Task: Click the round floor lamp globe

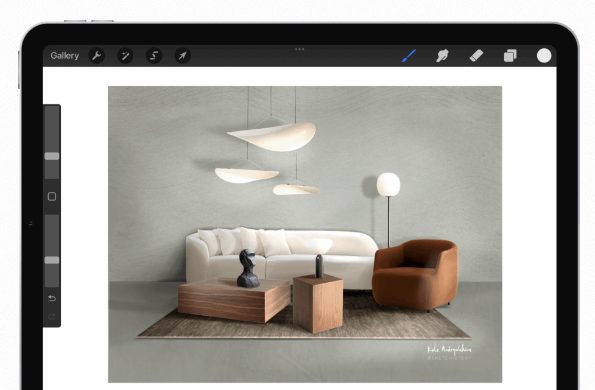Action: (388, 184)
